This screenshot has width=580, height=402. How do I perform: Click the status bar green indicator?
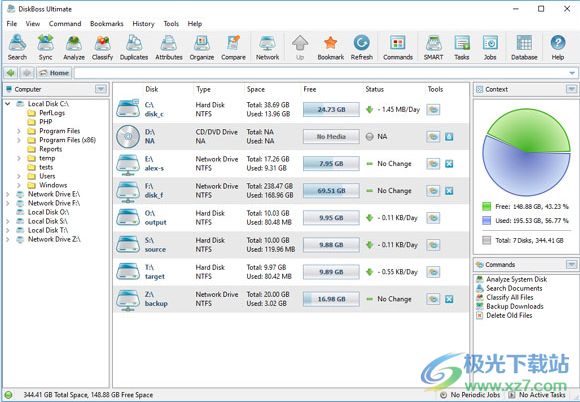pos(8,395)
